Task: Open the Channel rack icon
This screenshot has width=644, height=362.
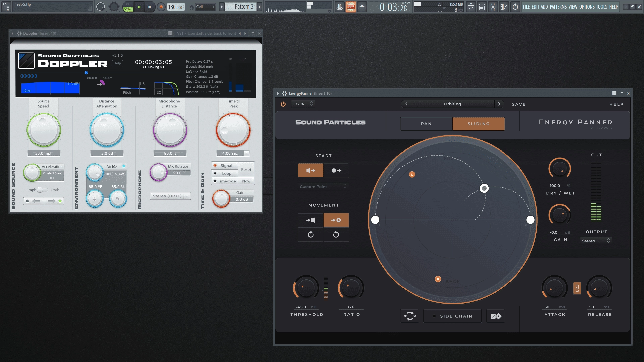Action: click(x=482, y=7)
